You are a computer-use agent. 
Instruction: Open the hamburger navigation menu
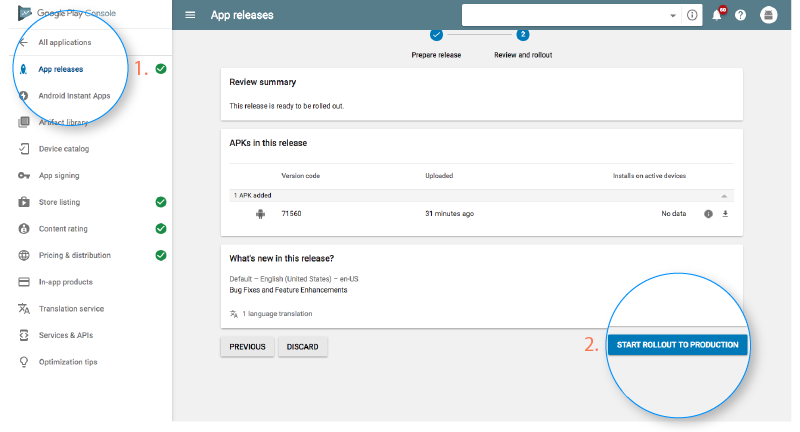point(191,15)
